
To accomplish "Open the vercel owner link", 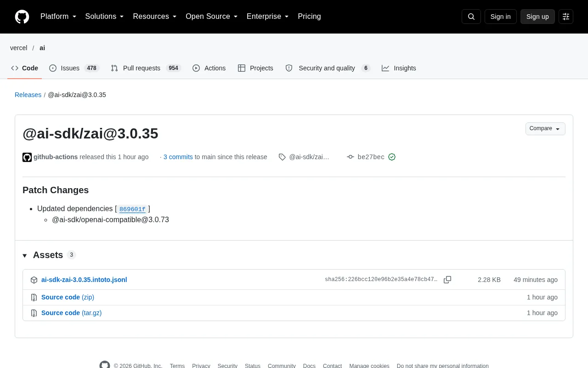I will point(19,48).
